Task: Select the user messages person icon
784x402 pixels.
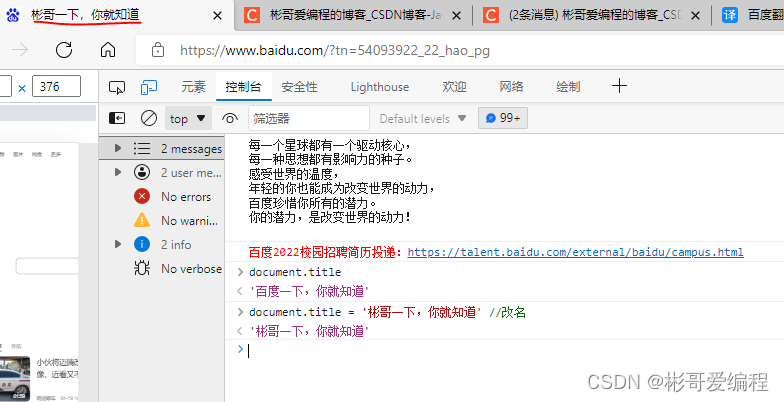Action: point(142,172)
